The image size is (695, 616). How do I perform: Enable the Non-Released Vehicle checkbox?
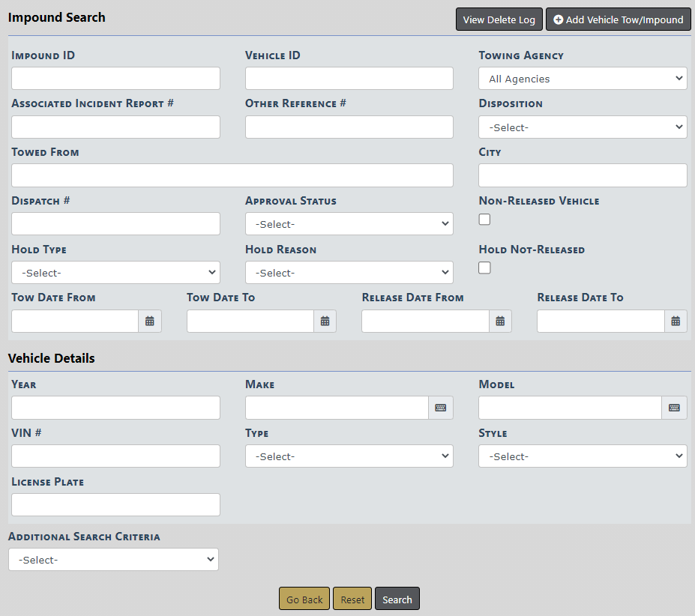tap(485, 220)
